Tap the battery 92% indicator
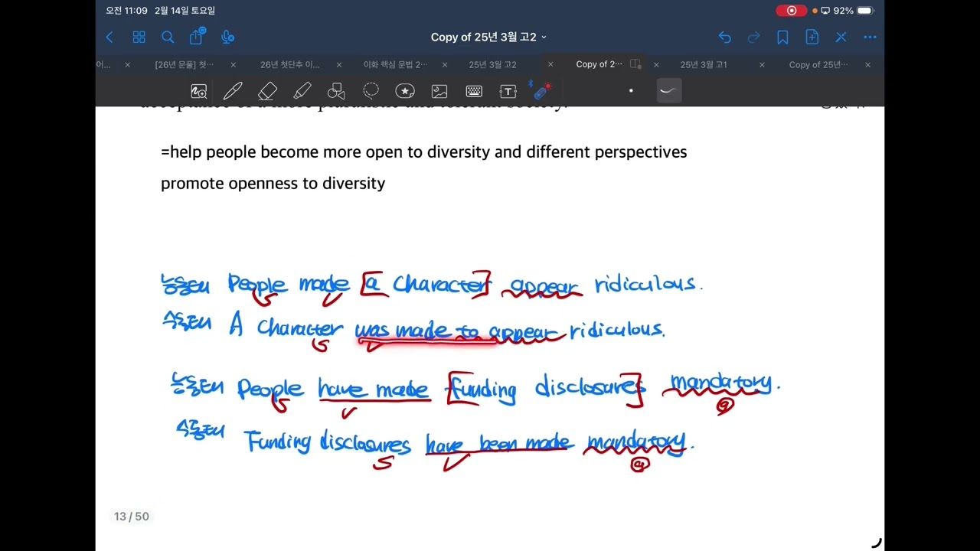Screen dimensions: 980x551 853,11
